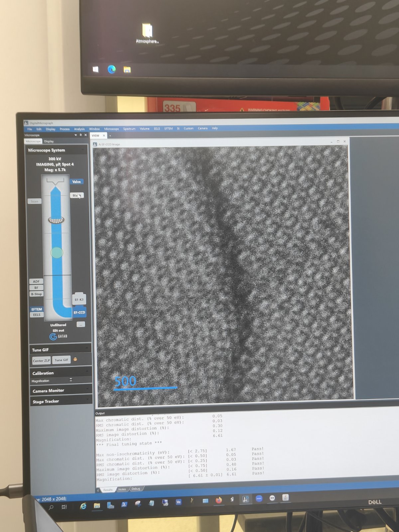Close the Microscope floating panel

point(85,135)
